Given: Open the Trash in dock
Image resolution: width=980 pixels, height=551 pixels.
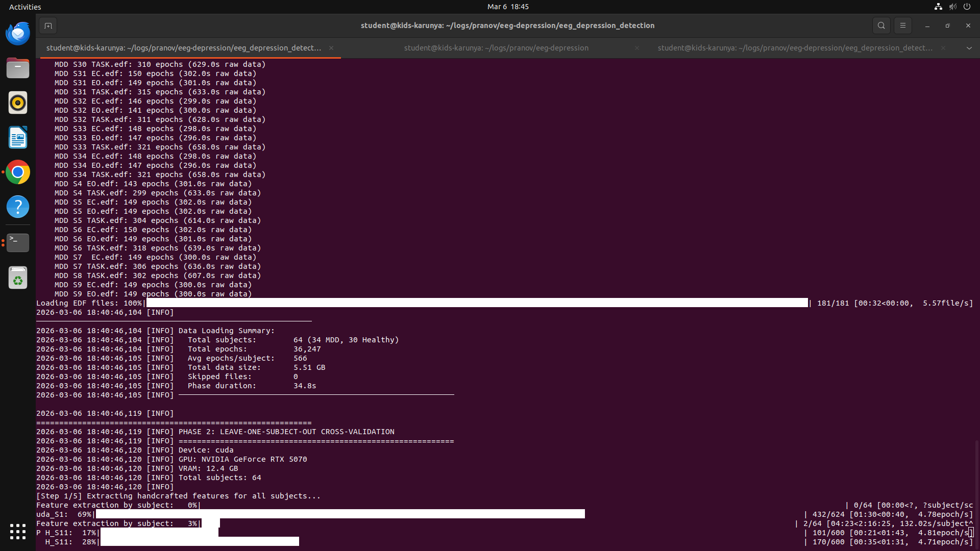Looking at the screenshot, I should pyautogui.click(x=18, y=278).
